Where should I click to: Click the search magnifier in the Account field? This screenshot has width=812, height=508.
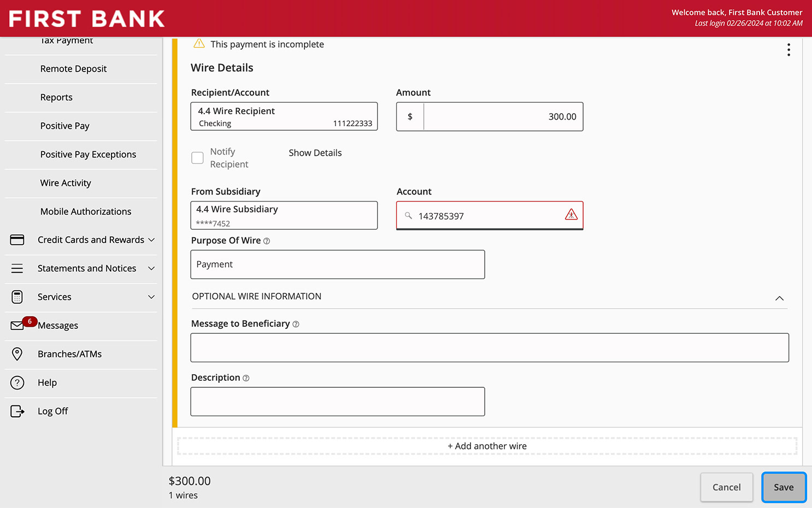point(408,216)
